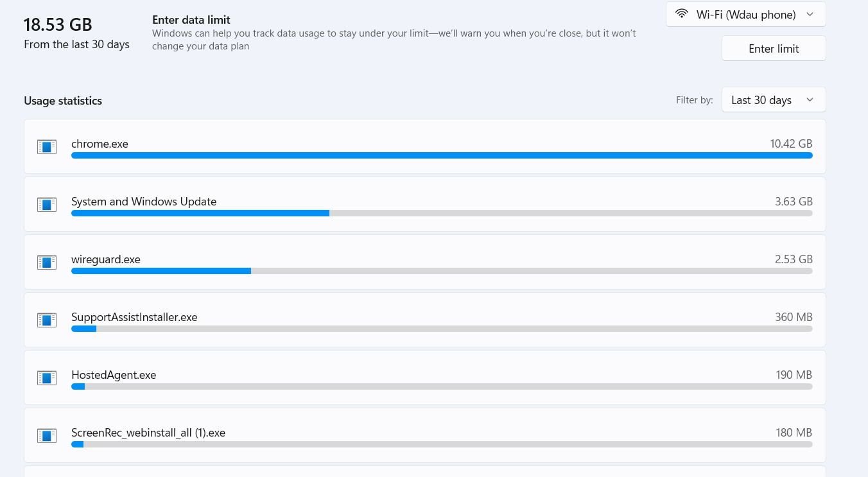This screenshot has width=868, height=477.
Task: Open the Last 30 days filter dropdown
Action: point(774,100)
